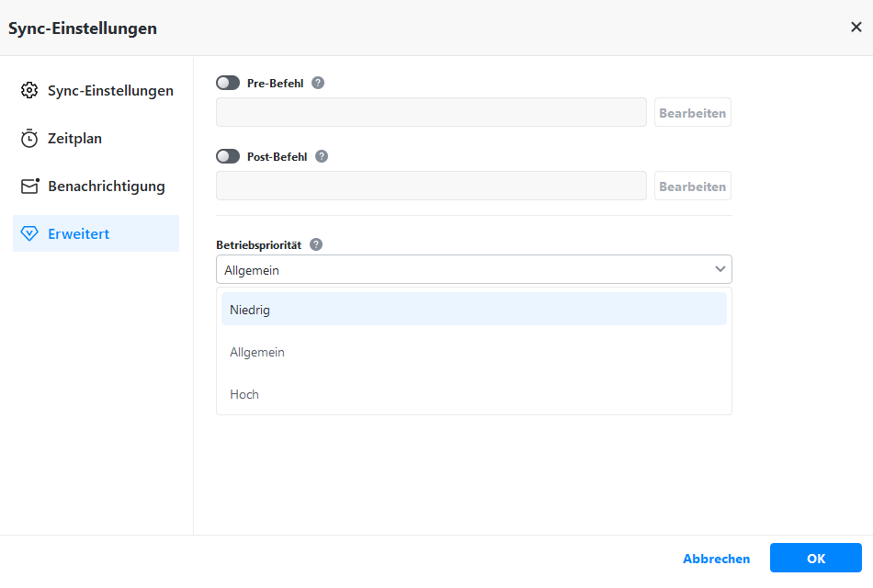Click the Post-Befehl command input field
This screenshot has height=588, width=873.
click(x=431, y=186)
